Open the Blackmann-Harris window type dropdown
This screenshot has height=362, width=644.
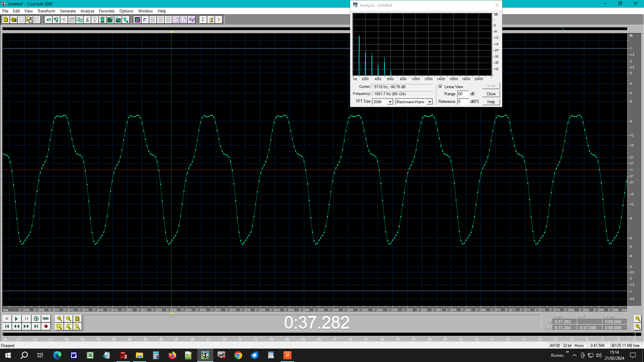tap(430, 102)
